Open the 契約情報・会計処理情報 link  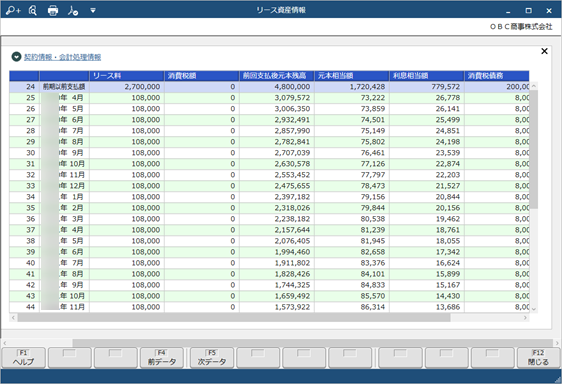[62, 57]
